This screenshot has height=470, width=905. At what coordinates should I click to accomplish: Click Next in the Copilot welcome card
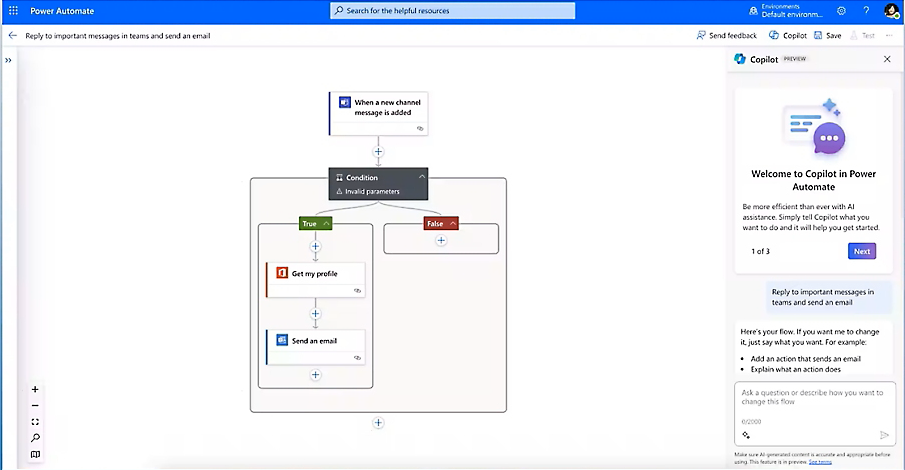pos(861,251)
